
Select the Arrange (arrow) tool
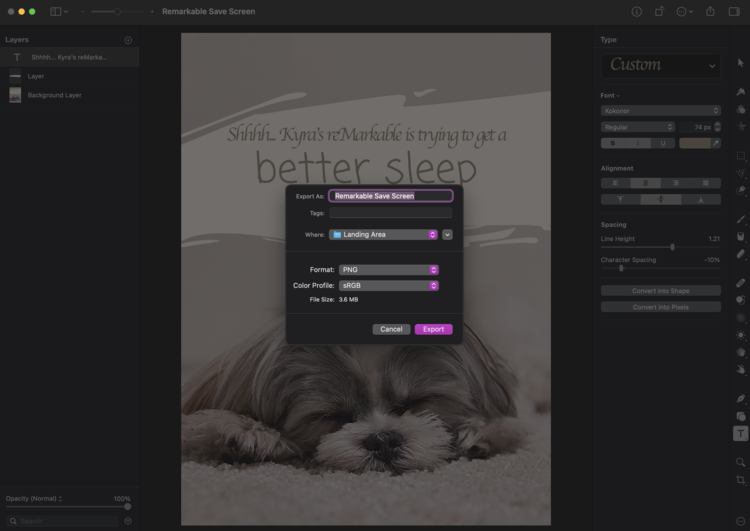coord(740,63)
